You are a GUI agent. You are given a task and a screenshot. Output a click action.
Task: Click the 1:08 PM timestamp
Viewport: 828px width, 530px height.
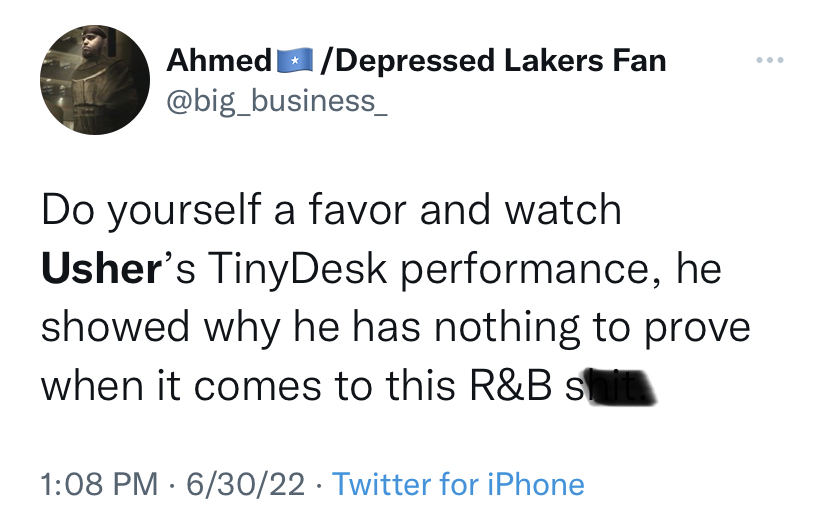tap(100, 485)
